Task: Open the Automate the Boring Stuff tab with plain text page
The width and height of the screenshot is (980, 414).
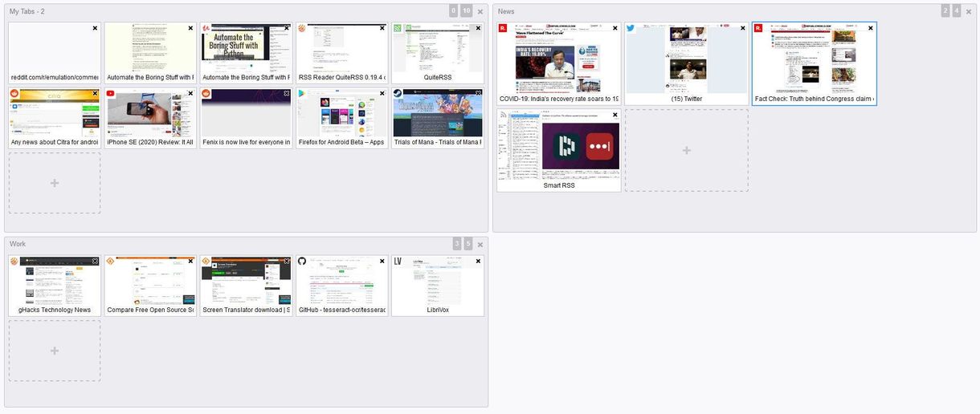Action: tap(150, 53)
